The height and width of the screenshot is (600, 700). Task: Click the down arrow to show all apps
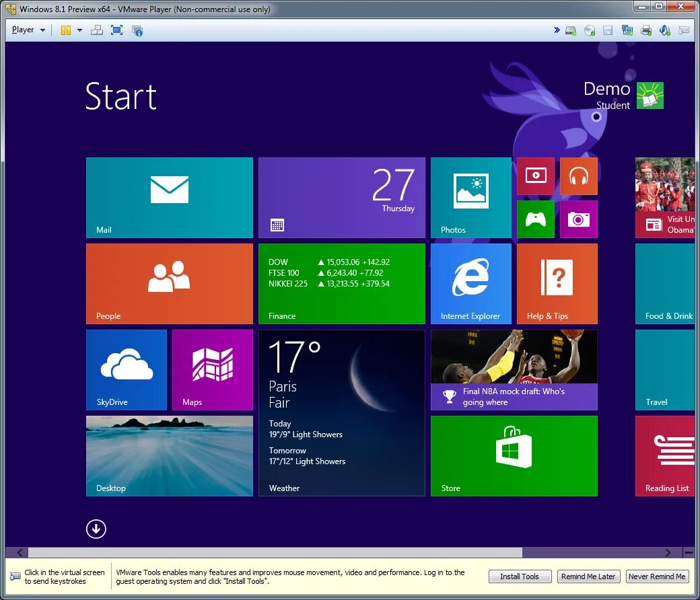point(96,529)
